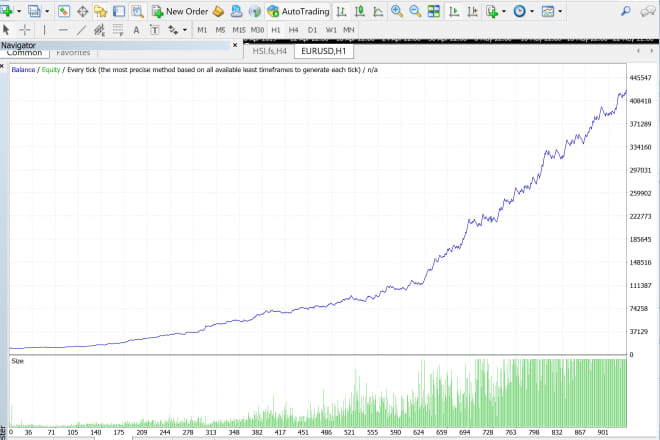Zoom in on the chart
Image resolution: width=660 pixels, height=440 pixels.
click(x=397, y=11)
